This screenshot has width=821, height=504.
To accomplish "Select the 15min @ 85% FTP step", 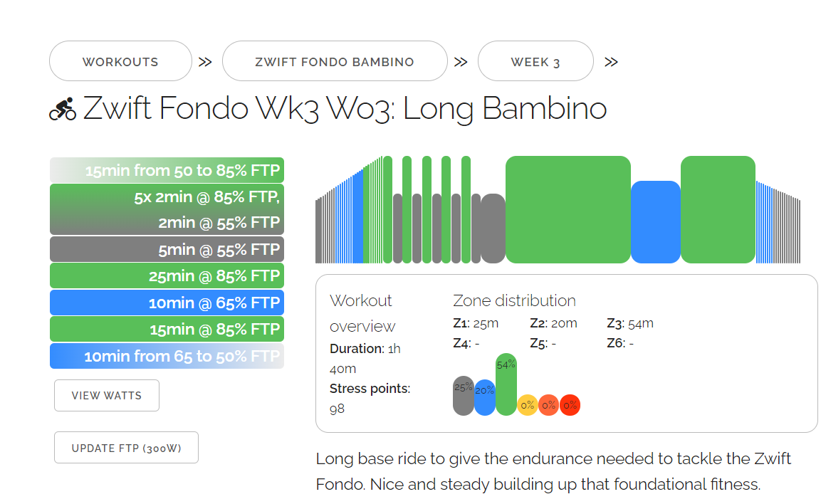I will tap(167, 329).
